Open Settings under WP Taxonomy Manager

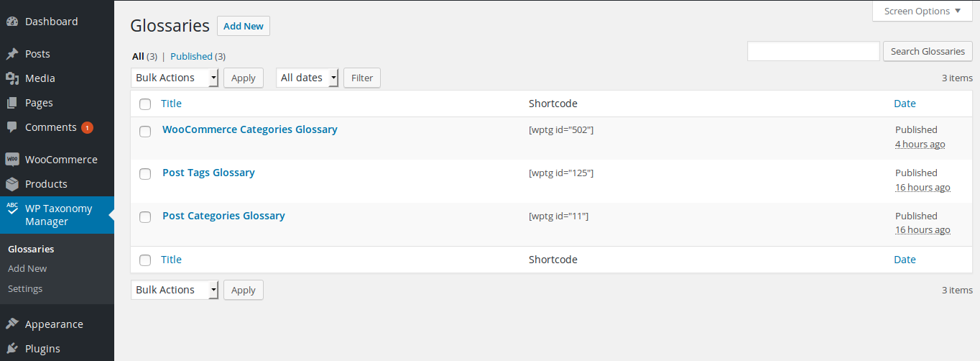25,288
